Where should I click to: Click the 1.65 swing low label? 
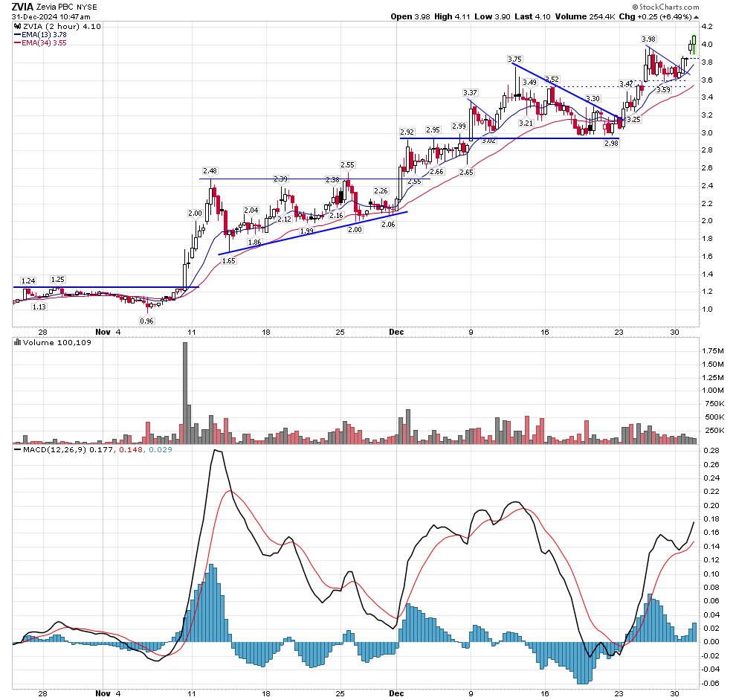click(229, 261)
